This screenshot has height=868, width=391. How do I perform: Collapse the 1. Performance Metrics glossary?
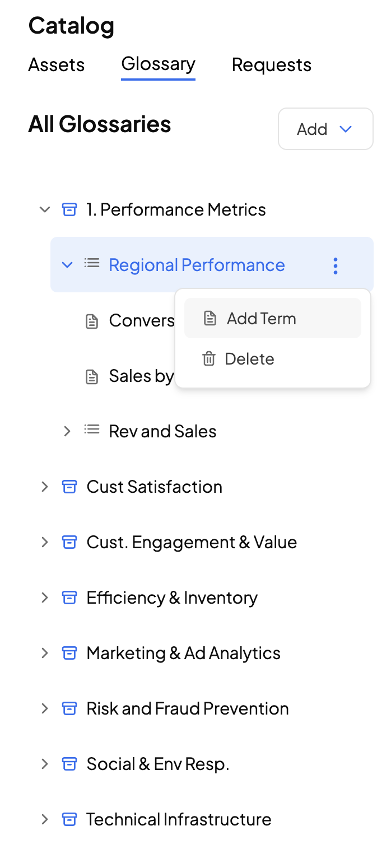point(45,210)
